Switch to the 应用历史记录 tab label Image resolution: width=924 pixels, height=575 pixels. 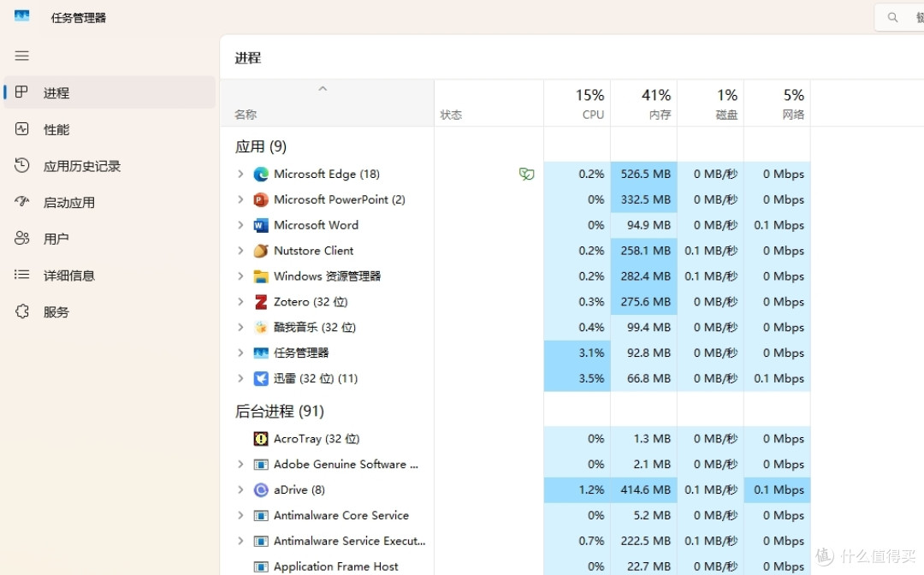[82, 166]
